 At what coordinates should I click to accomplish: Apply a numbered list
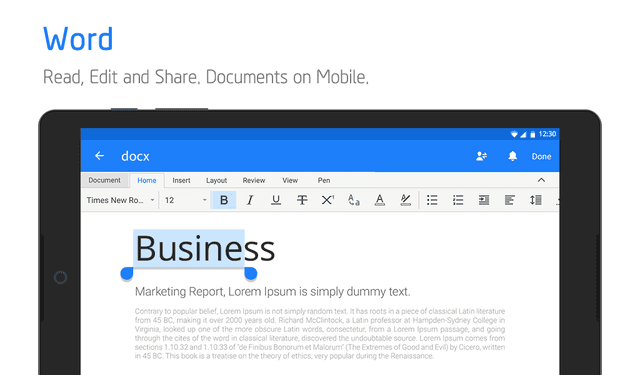pos(458,200)
